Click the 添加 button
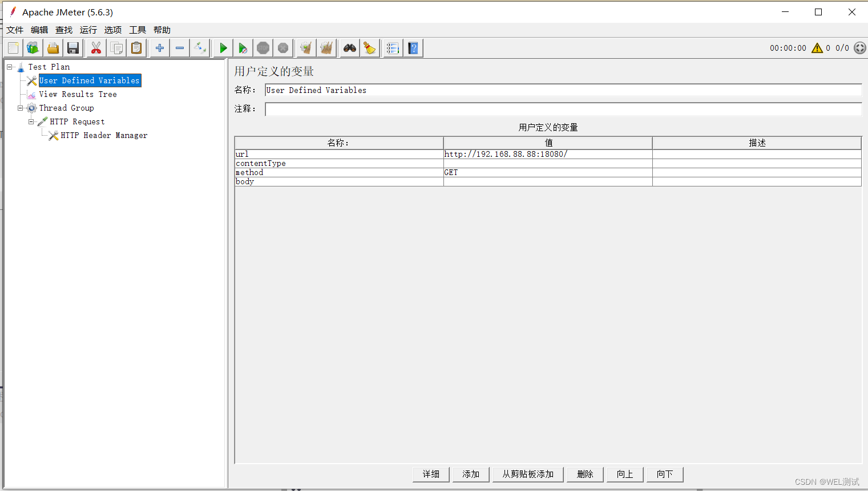Screen dimensions: 868x491 [x=471, y=474]
